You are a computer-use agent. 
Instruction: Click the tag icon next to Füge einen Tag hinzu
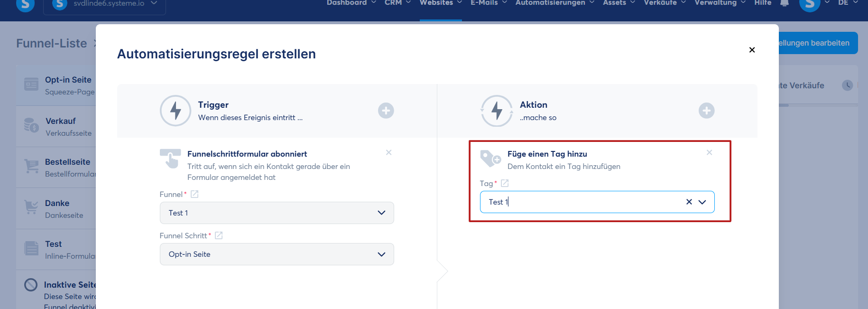490,159
